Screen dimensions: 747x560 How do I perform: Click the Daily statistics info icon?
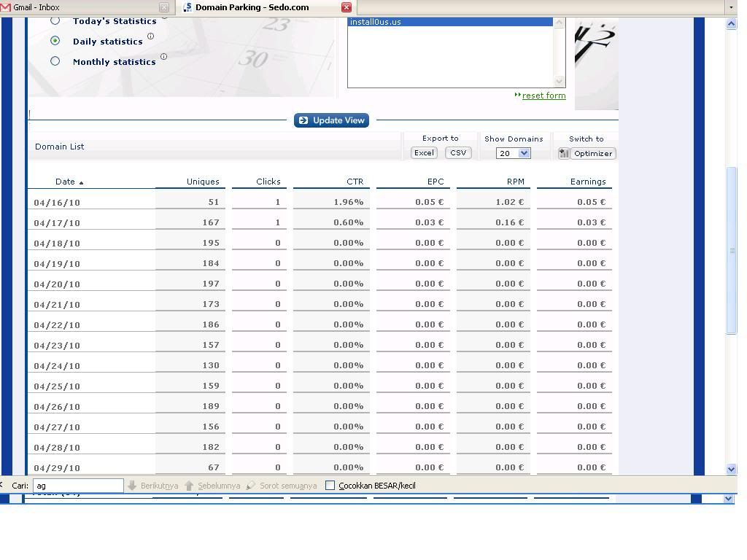coord(151,36)
